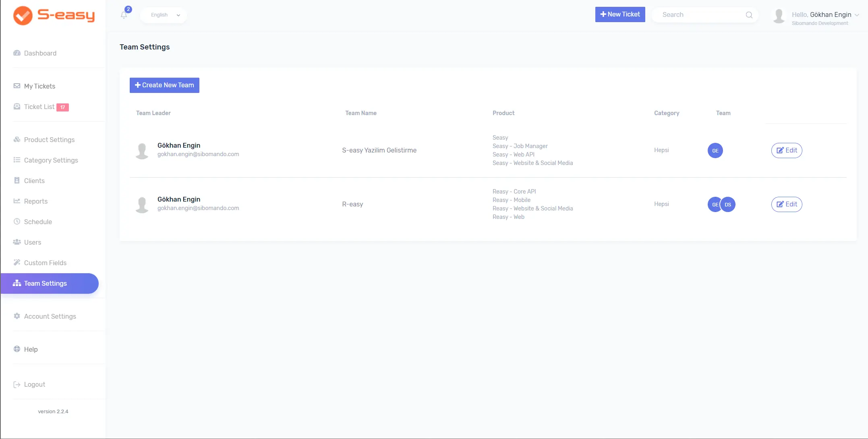
Task: Expand the Gökhan Engin profile chevron
Action: (857, 15)
